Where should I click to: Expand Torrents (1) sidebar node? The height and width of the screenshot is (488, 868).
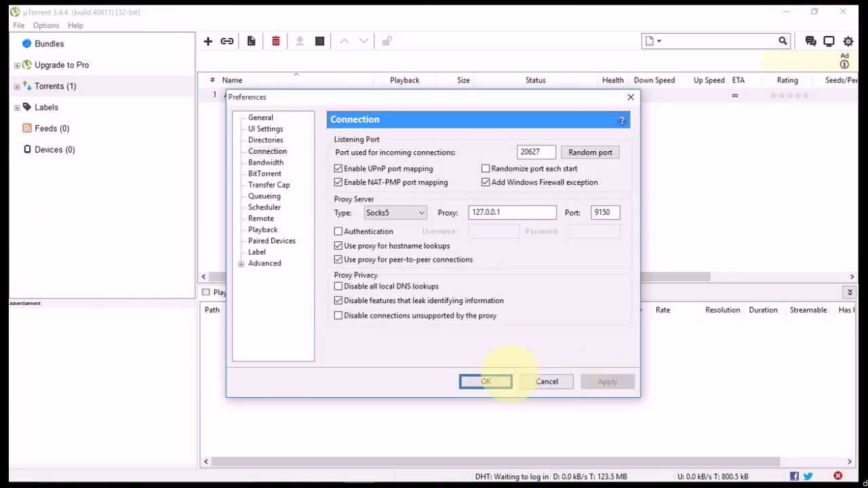coord(17,86)
